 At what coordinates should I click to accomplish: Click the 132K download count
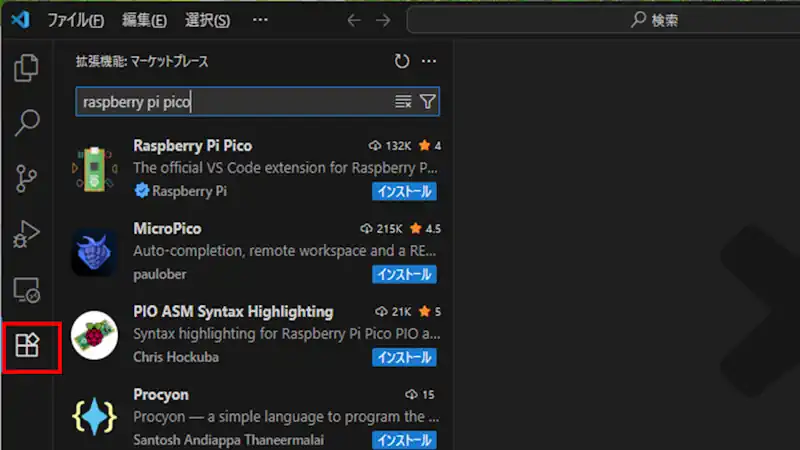click(390, 146)
